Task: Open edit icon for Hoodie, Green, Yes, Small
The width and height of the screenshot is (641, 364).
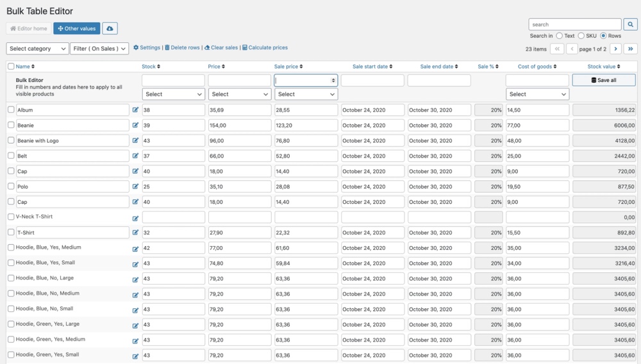Action: pos(135,356)
